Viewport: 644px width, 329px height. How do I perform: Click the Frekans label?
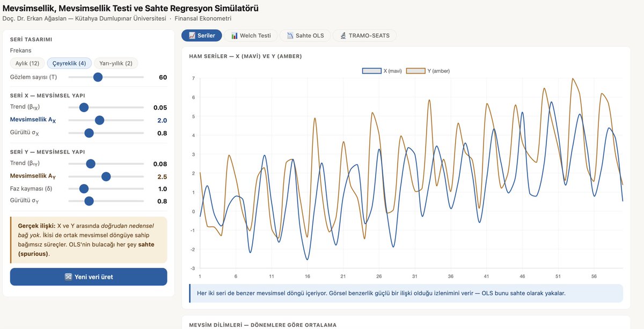20,50
